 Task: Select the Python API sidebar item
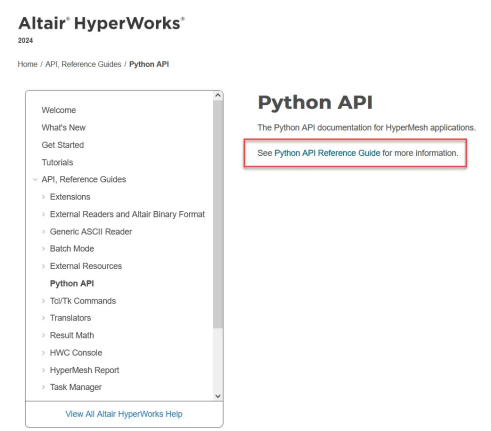tap(72, 283)
